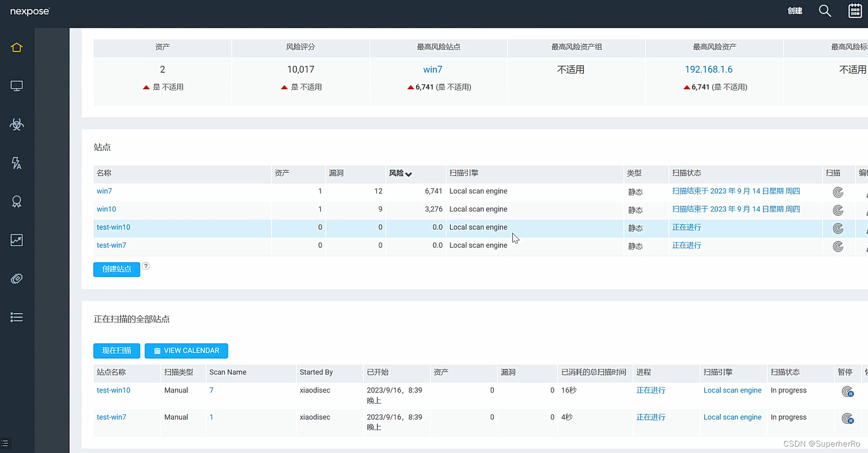This screenshot has height=453, width=868.
Task: Open the Reports chart icon in sidebar
Action: click(x=17, y=240)
